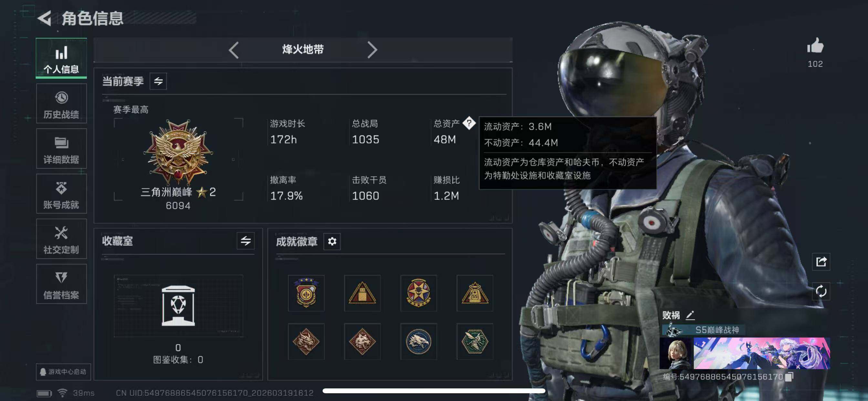Select the 账号成就 tab

61,194
